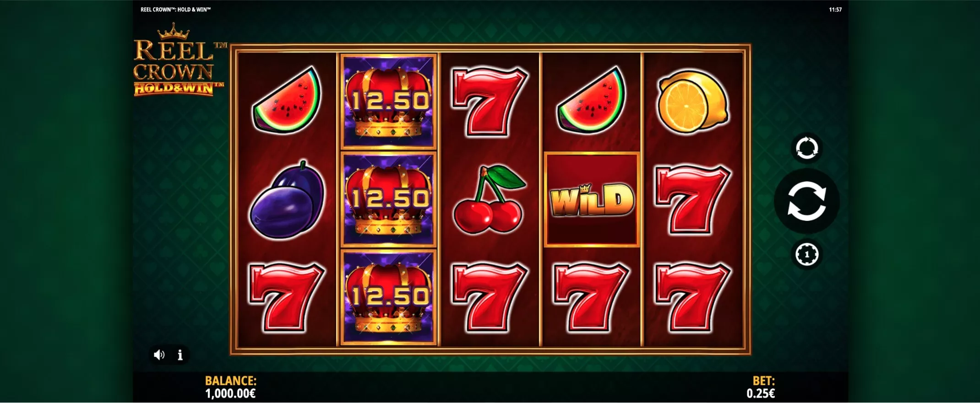Viewport: 980px width, 403px height.
Task: Click the 11:57 clock display
Action: click(x=835, y=9)
